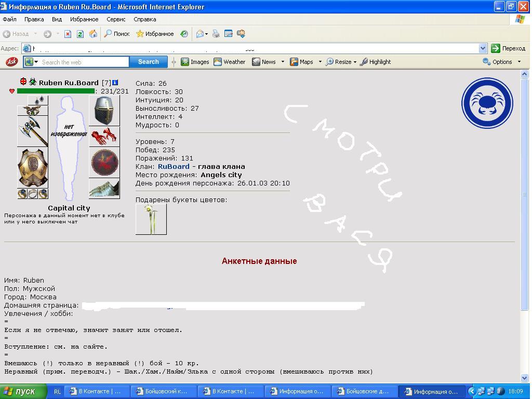Open the Избранное menu in menu bar
The width and height of the screenshot is (532, 399).
(84, 19)
